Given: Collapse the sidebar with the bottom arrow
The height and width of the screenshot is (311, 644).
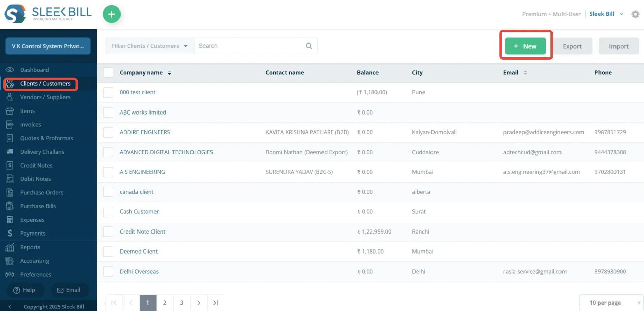Looking at the screenshot, I should pos(10,307).
